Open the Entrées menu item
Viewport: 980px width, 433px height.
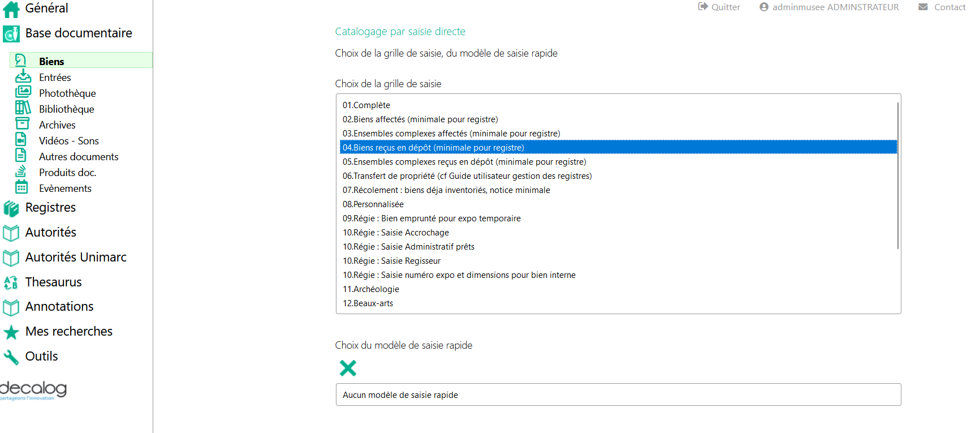tap(55, 78)
